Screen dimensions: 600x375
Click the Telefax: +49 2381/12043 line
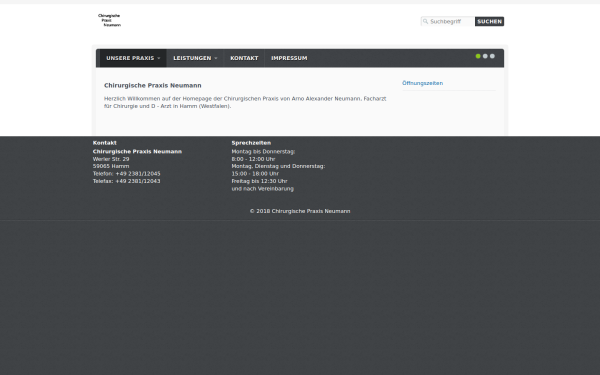(127, 181)
